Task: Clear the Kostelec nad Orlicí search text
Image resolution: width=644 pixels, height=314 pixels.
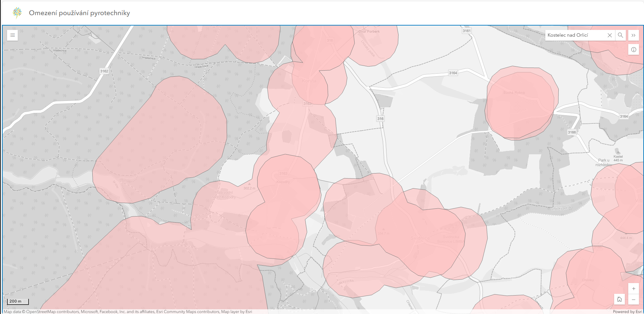Action: coord(609,35)
